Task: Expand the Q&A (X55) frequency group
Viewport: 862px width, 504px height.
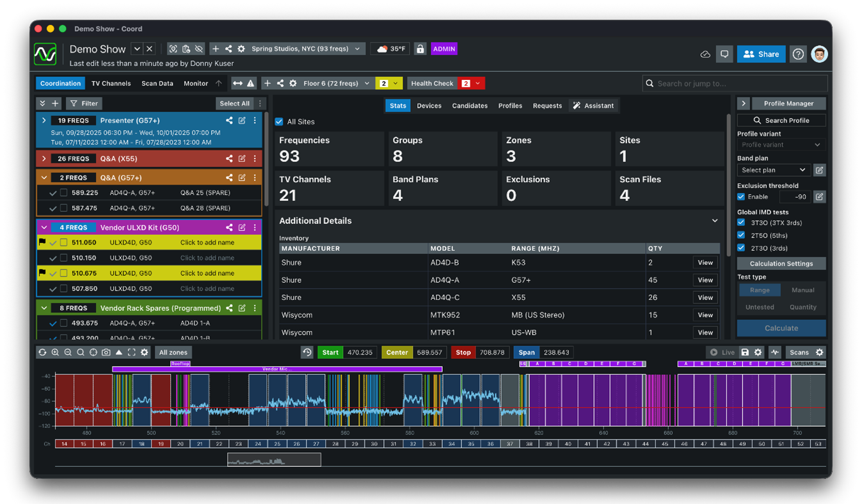Action: (44, 159)
